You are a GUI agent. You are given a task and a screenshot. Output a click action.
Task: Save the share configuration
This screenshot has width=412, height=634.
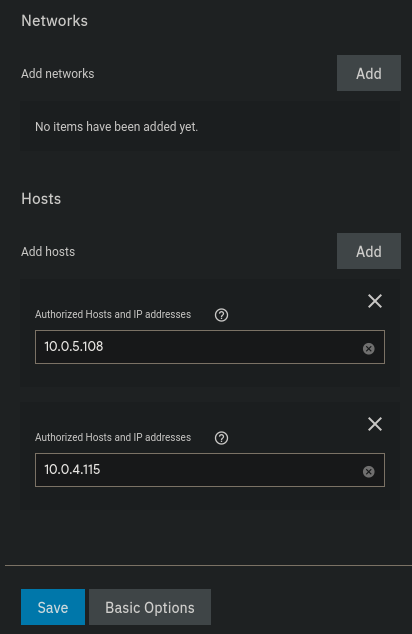(x=53, y=607)
